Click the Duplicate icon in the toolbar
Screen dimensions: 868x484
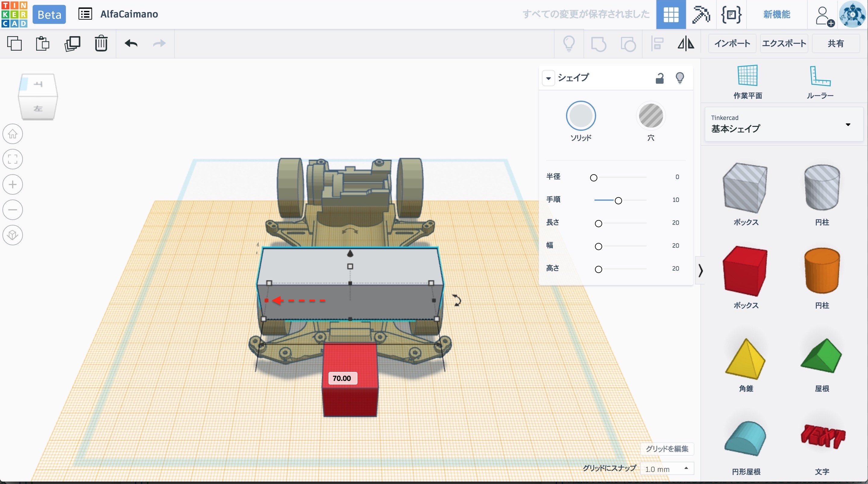pyautogui.click(x=72, y=43)
